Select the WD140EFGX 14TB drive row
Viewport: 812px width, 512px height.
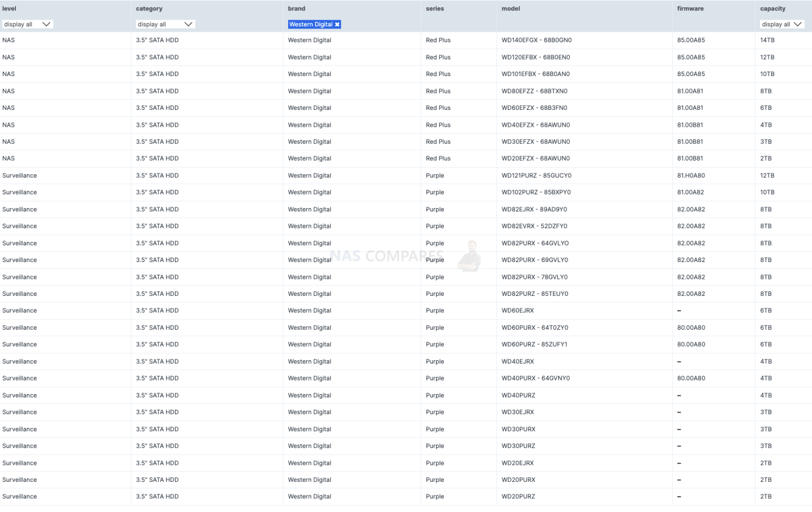point(535,40)
